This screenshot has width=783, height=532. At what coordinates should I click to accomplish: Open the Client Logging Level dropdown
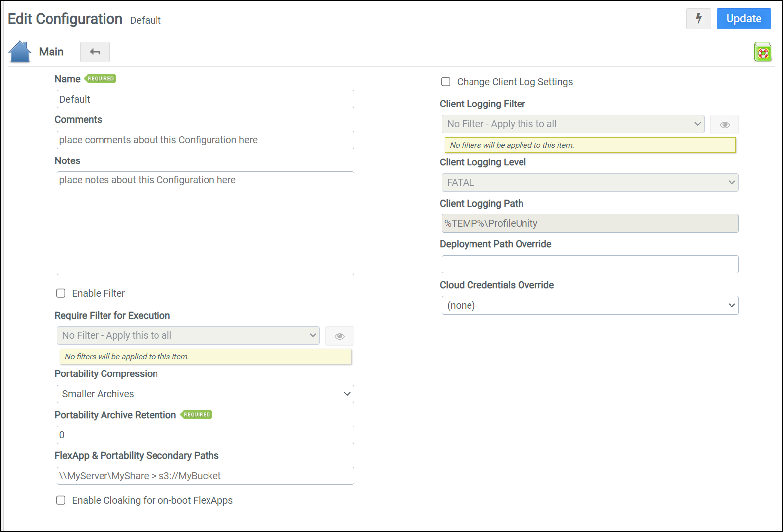coord(590,183)
